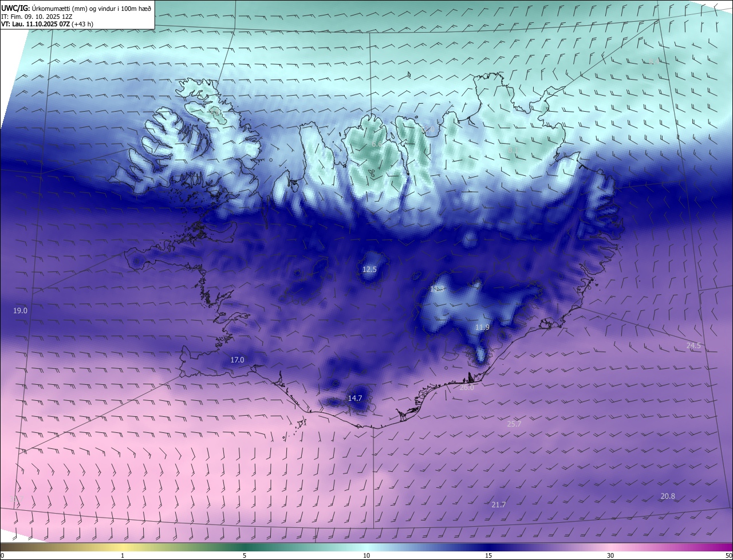Click the colorbar tick label 50

click(x=728, y=555)
